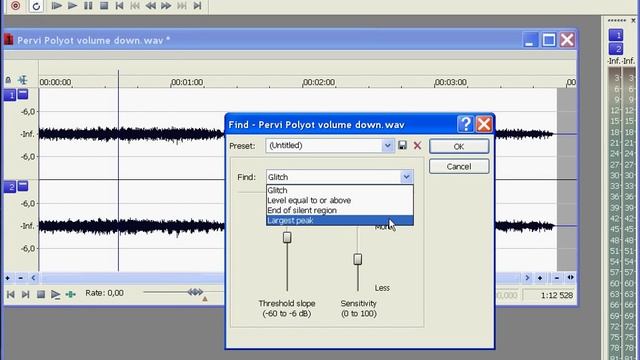Click the zoom-all icon at scrollbar far right
The height and width of the screenshot is (360, 640).
tap(570, 278)
